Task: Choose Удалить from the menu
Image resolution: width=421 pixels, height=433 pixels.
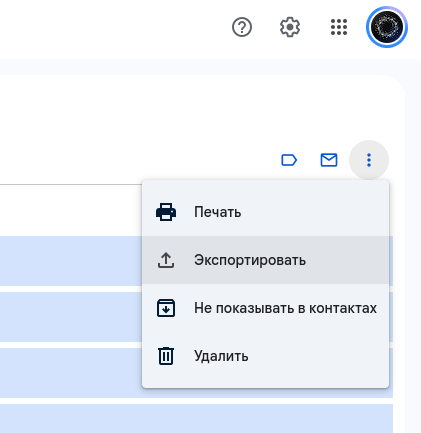Action: pos(265,356)
